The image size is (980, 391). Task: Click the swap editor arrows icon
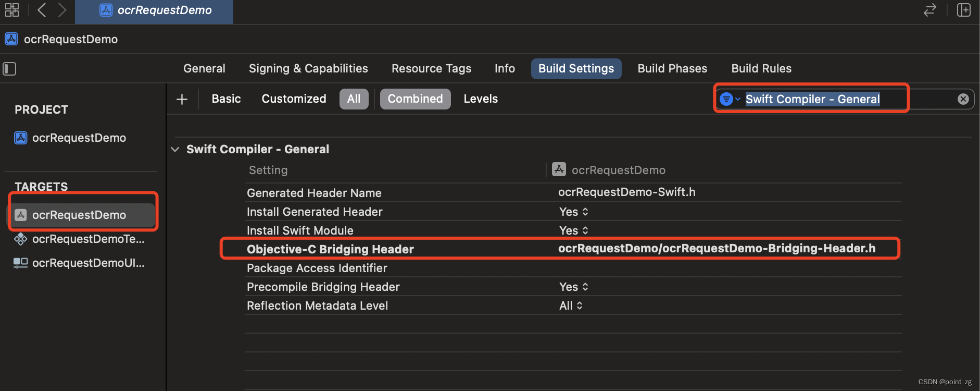tap(930, 10)
